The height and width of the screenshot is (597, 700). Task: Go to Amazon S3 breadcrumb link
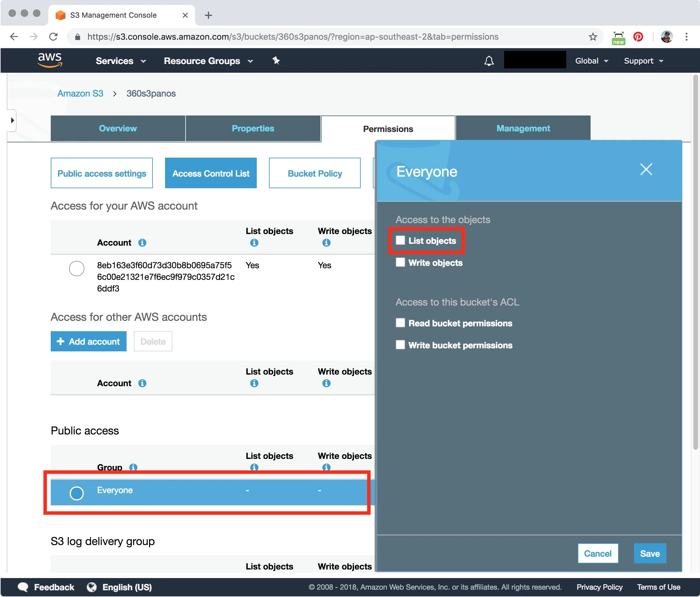(x=80, y=93)
